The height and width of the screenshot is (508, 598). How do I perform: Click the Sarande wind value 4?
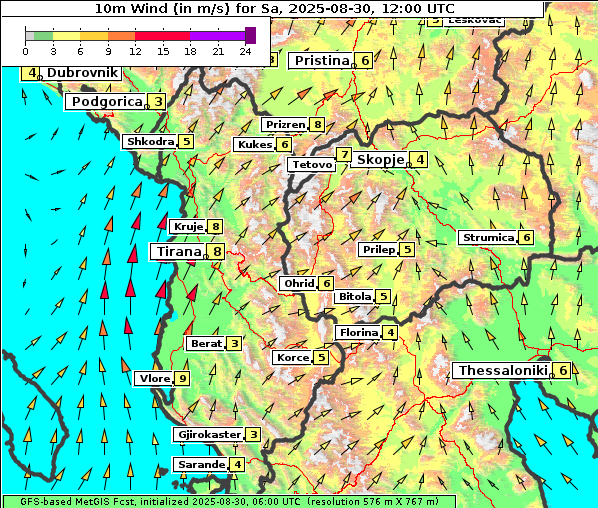coord(237,465)
